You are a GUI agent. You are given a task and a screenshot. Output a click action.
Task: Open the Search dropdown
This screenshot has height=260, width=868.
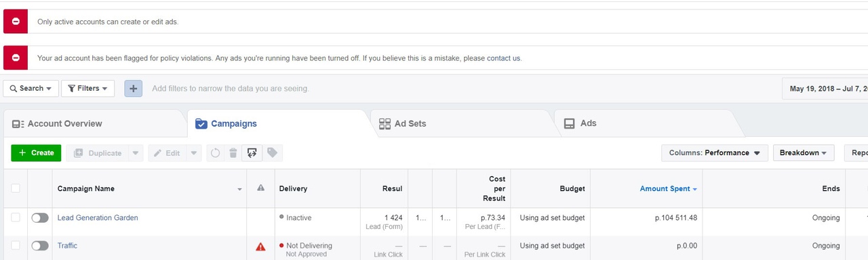[x=31, y=88]
